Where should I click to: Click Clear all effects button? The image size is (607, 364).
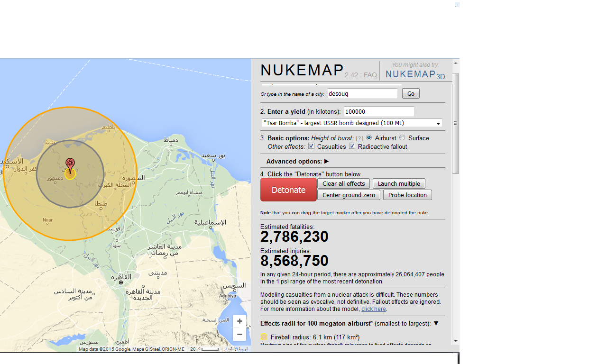coord(344,183)
